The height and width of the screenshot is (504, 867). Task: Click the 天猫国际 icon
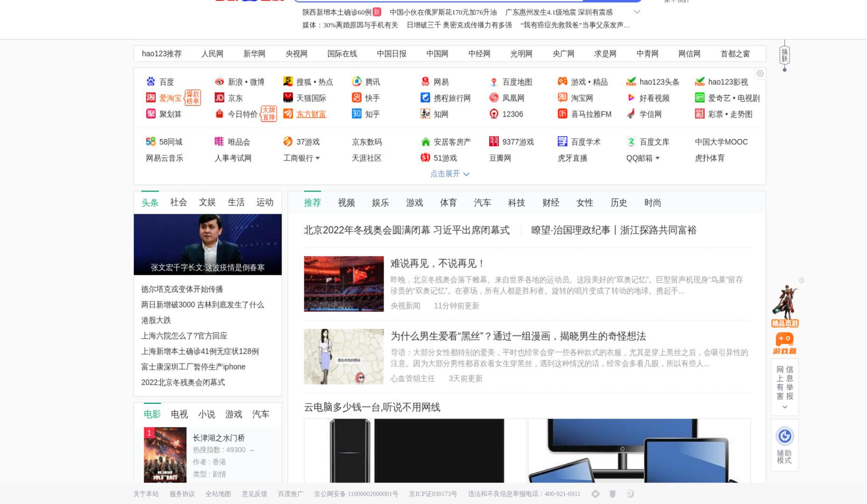tap(288, 98)
